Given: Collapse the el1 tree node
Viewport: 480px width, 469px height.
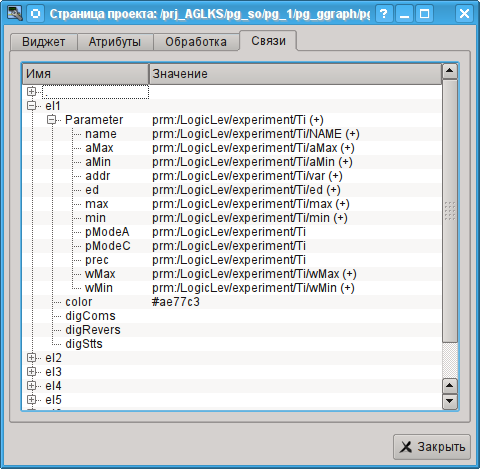Looking at the screenshot, I should [x=31, y=106].
